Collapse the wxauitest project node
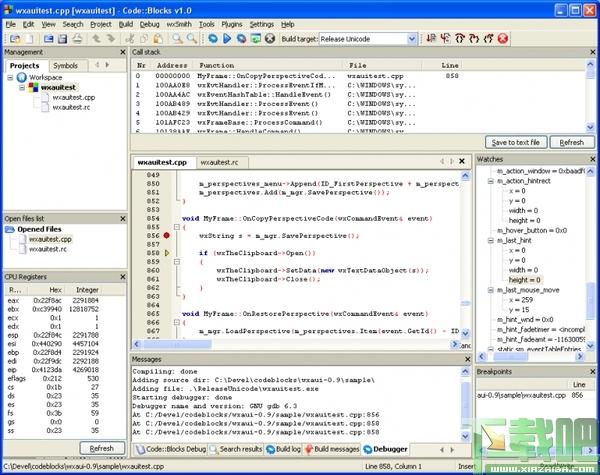This screenshot has height=475, width=600. tap(22, 88)
